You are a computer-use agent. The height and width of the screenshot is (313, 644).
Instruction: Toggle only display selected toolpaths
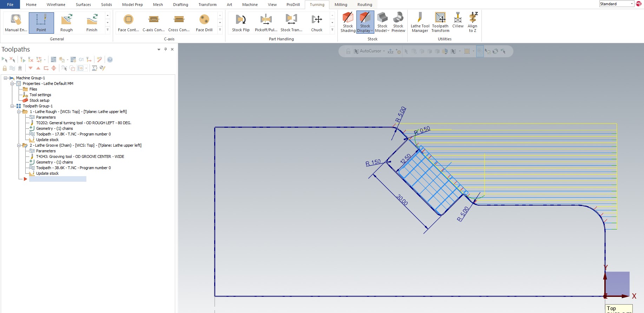[x=64, y=68]
